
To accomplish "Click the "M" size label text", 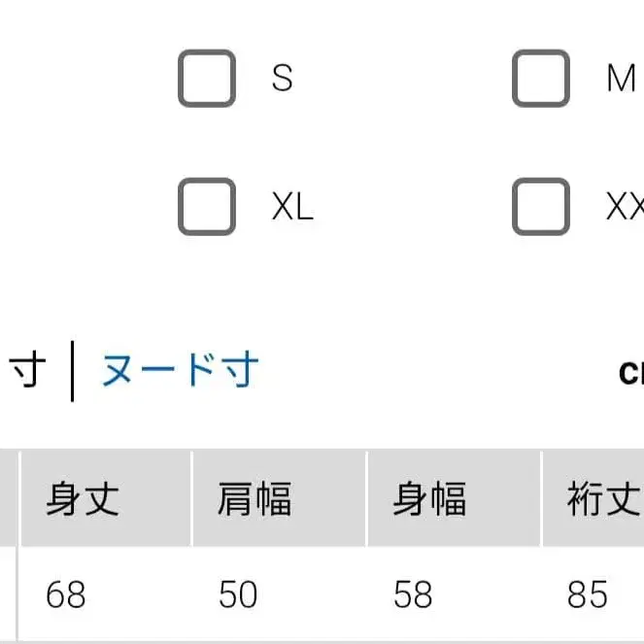I will (x=621, y=79).
